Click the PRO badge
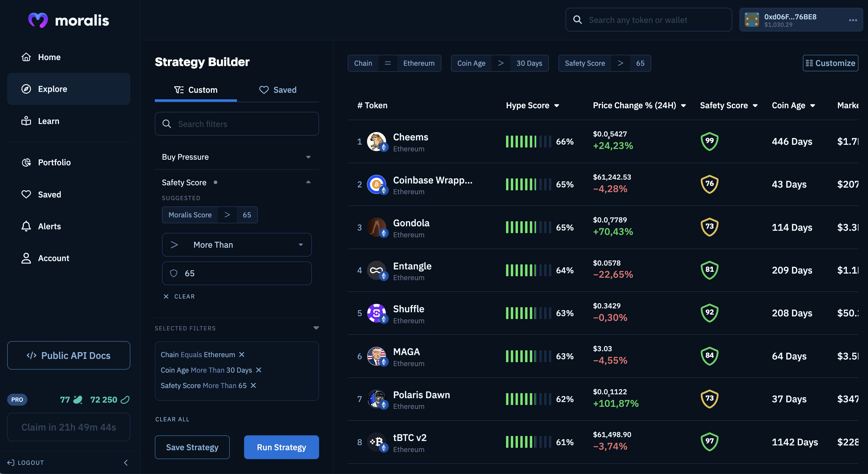Image resolution: width=868 pixels, height=474 pixels. 17,400
